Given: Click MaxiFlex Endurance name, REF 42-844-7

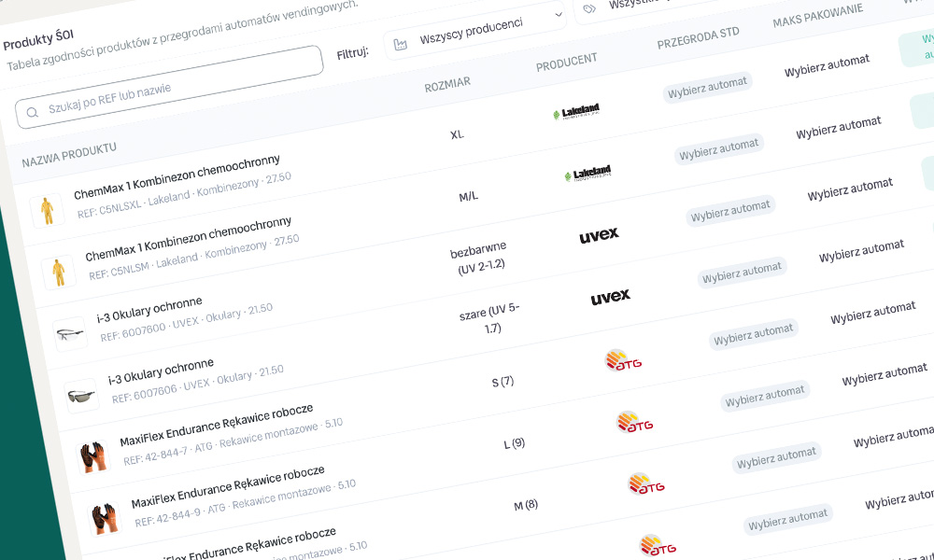Looking at the screenshot, I should pyautogui.click(x=217, y=426).
